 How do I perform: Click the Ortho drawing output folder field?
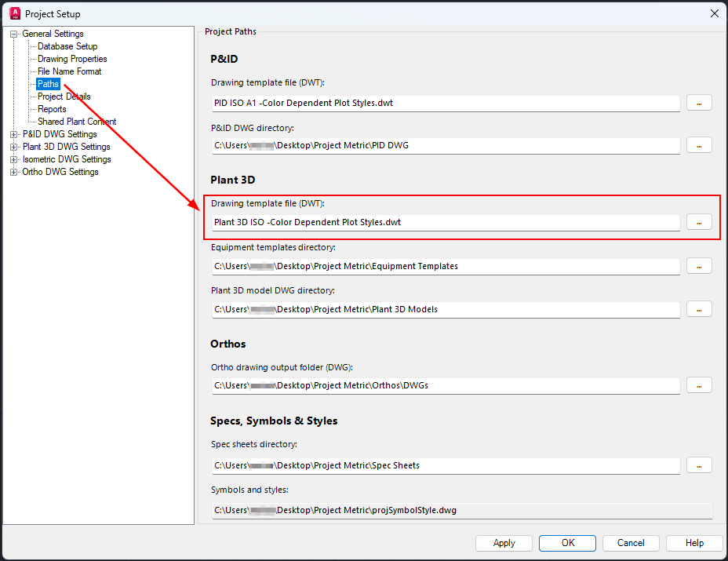(x=446, y=385)
